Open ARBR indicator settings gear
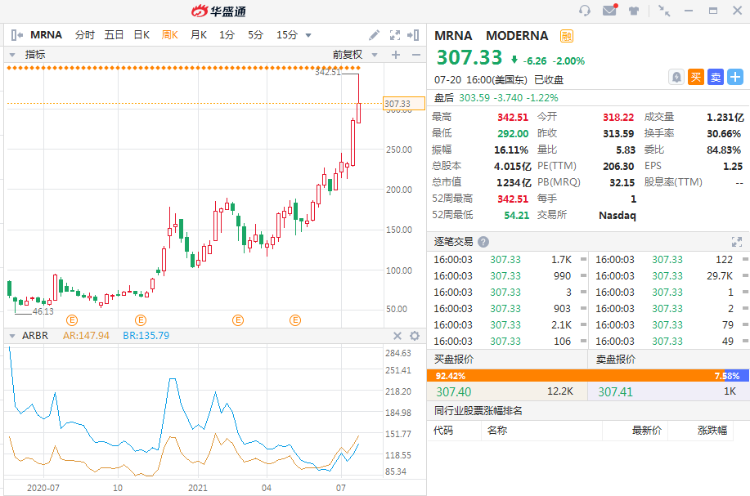This screenshot has width=750, height=496. click(x=415, y=336)
